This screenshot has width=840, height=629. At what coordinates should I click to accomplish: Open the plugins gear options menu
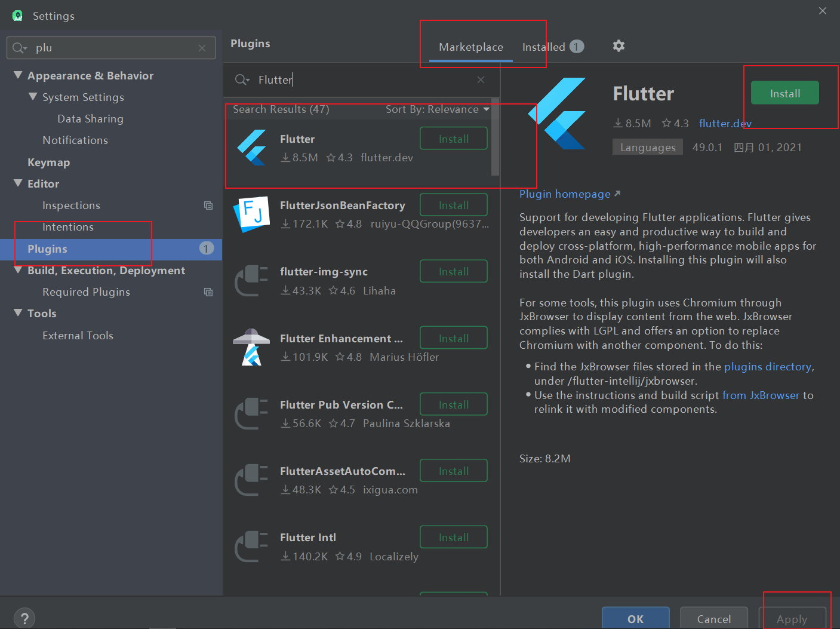[619, 46]
